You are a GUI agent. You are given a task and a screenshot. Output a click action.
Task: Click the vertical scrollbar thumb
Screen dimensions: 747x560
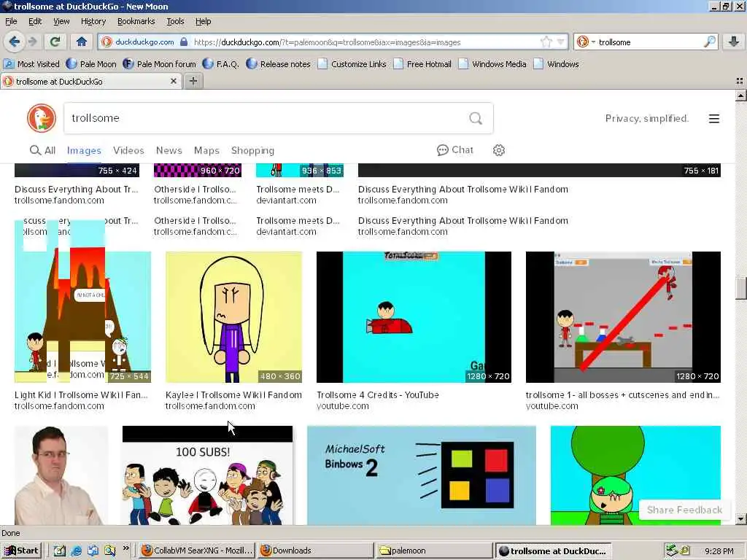(x=740, y=288)
